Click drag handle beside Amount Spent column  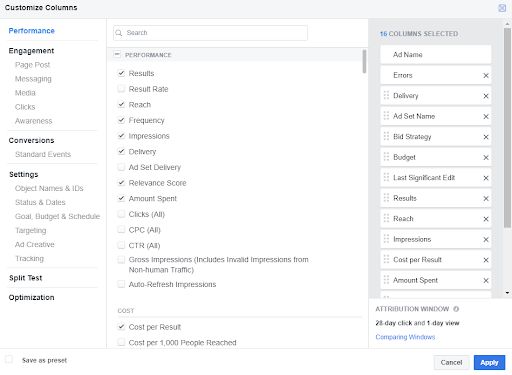(x=386, y=280)
